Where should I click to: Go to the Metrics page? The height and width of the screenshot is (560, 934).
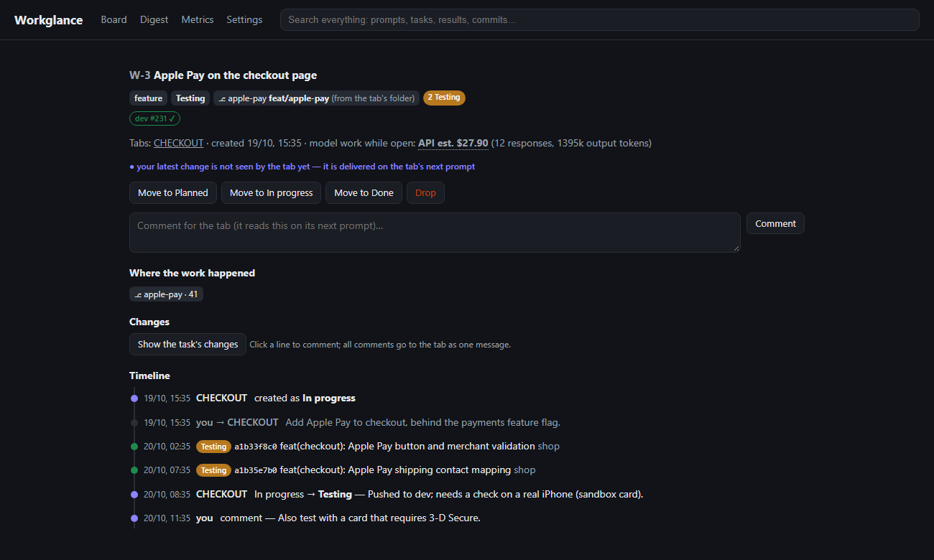point(198,19)
